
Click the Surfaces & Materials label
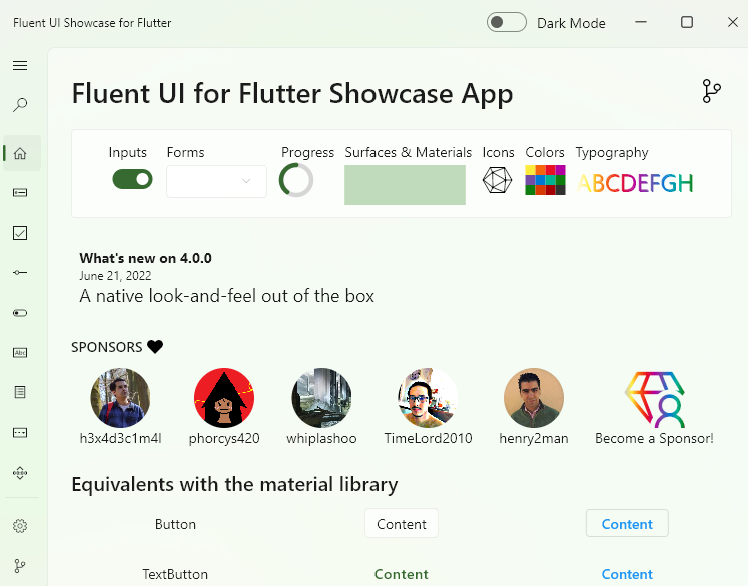click(408, 152)
